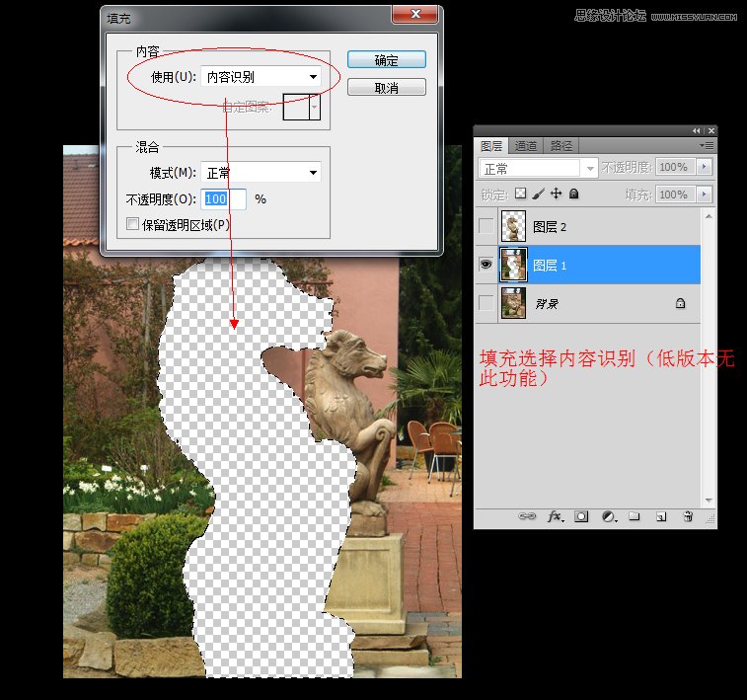Open the custom pattern picker arrow

[x=315, y=107]
